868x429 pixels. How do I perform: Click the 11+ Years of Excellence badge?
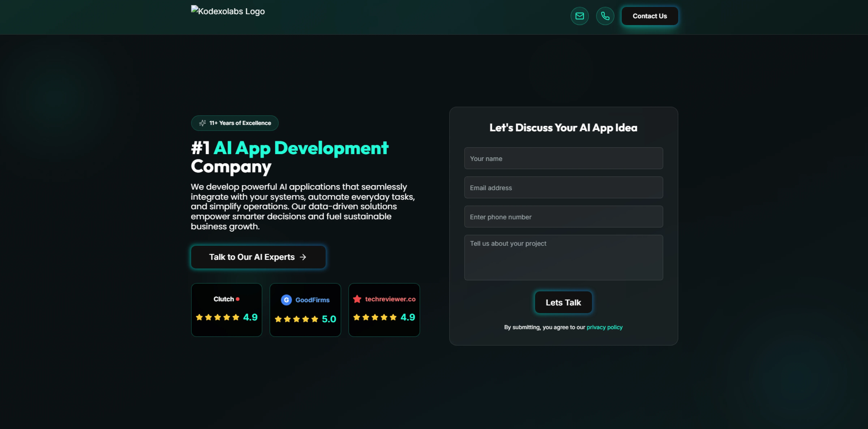pos(235,123)
